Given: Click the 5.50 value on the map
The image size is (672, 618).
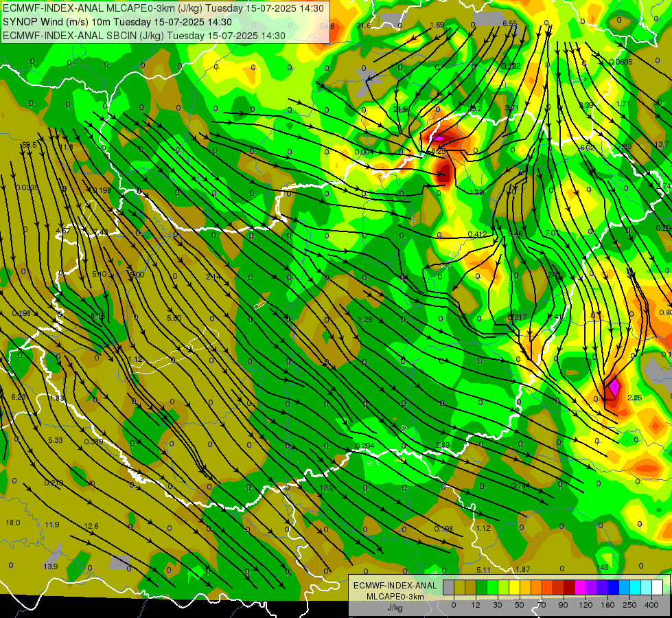Looking at the screenshot, I should tap(174, 318).
